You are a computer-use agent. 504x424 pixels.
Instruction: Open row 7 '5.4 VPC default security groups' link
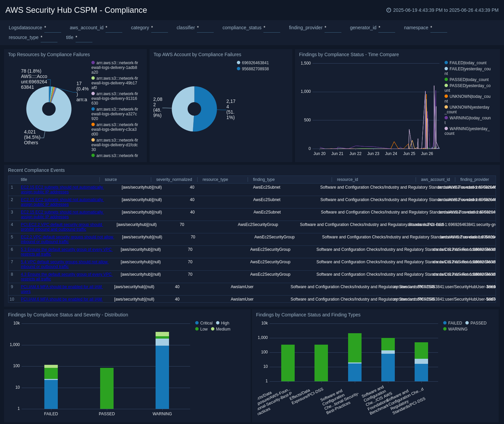65,264
